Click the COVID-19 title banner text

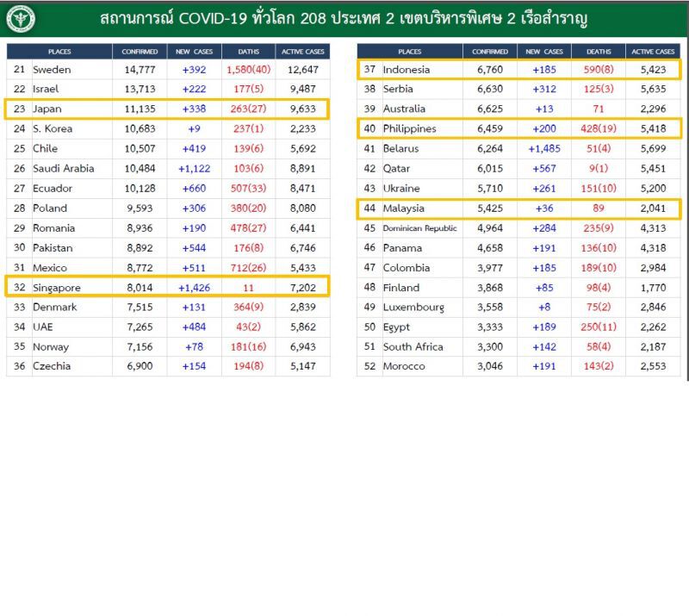click(x=343, y=18)
